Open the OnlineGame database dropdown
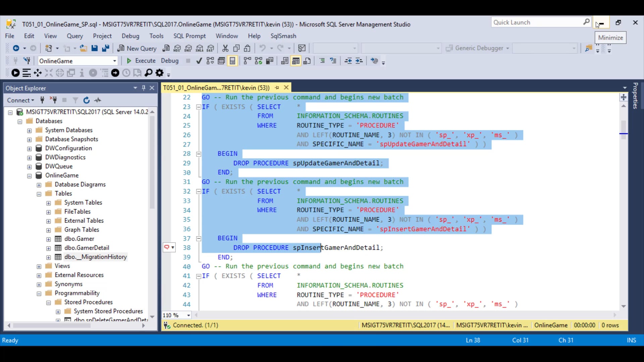Image resolution: width=644 pixels, height=362 pixels. [x=114, y=61]
